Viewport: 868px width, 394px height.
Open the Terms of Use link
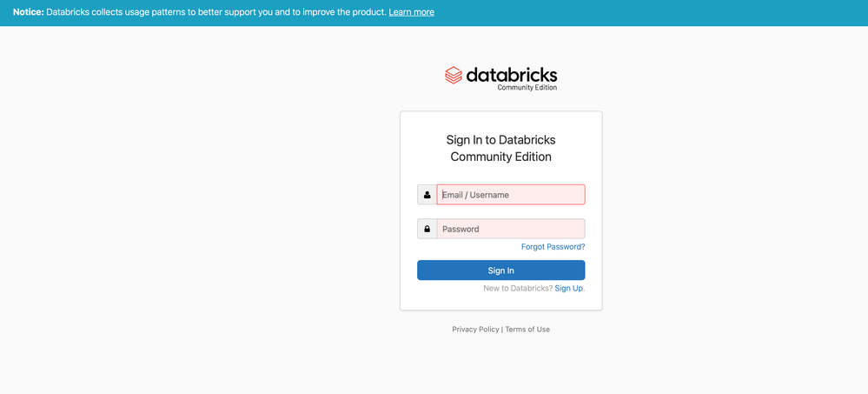[527, 329]
